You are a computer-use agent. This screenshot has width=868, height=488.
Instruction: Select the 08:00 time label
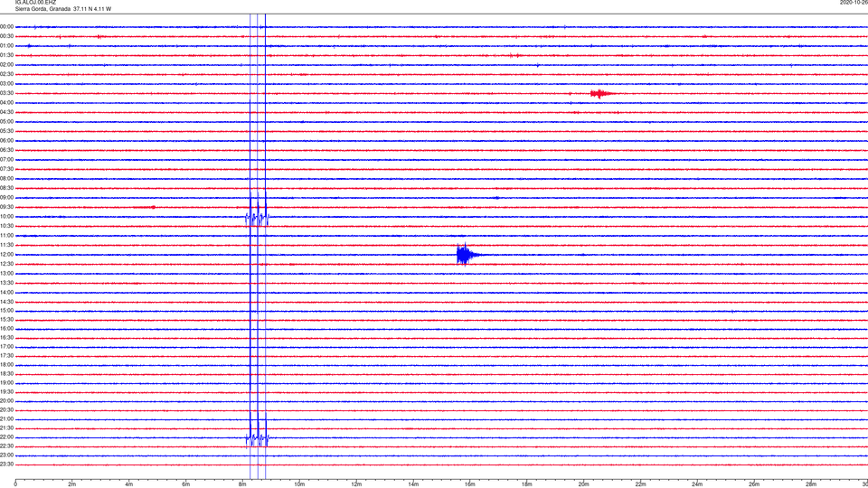click(x=6, y=178)
